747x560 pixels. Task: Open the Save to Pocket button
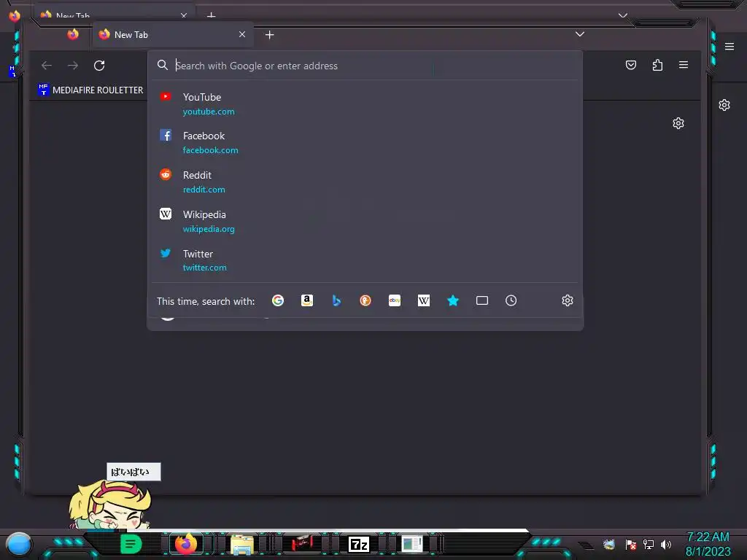[631, 65]
